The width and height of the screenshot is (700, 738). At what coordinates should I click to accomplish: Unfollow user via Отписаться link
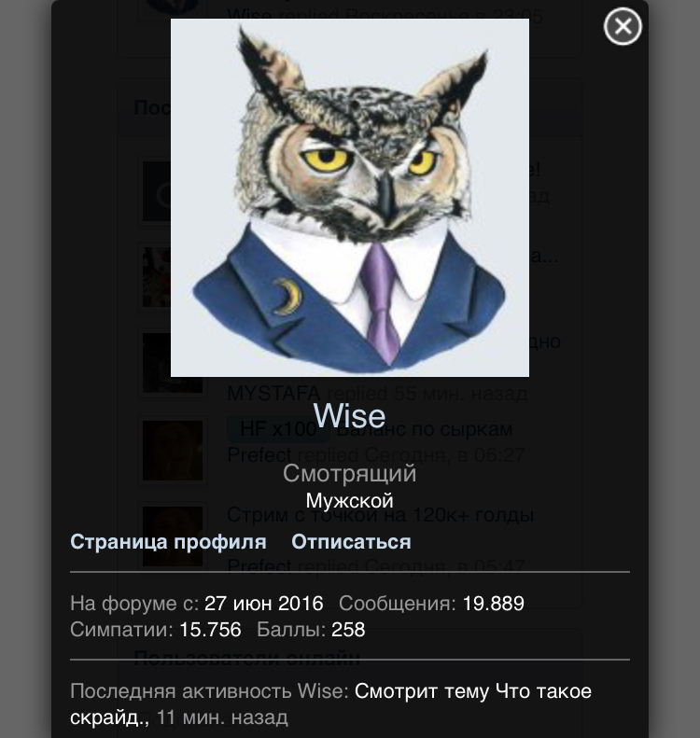coord(351,542)
